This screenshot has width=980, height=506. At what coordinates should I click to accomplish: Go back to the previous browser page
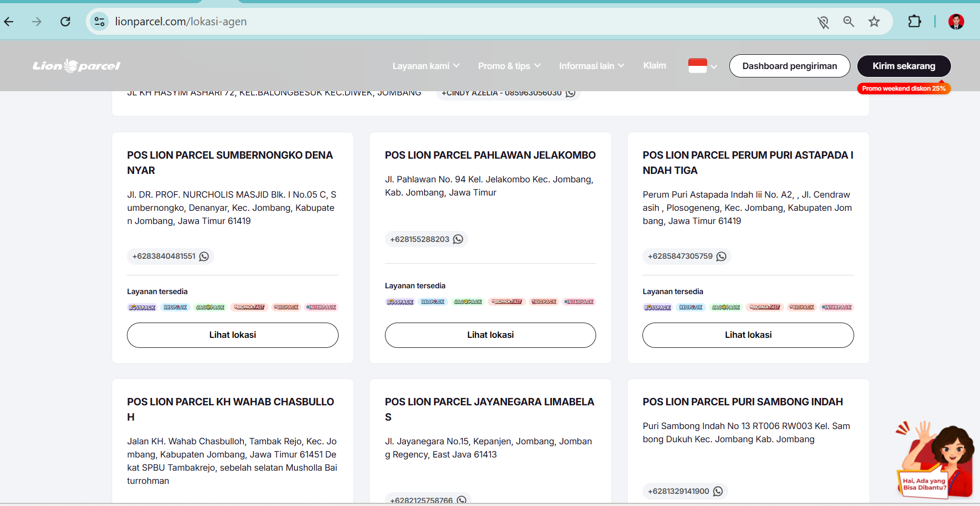[9, 22]
